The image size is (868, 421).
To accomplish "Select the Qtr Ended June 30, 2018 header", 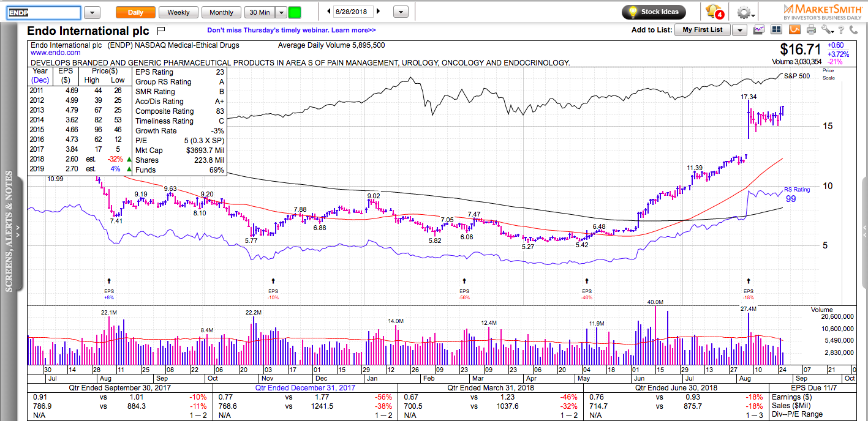I will tap(675, 388).
